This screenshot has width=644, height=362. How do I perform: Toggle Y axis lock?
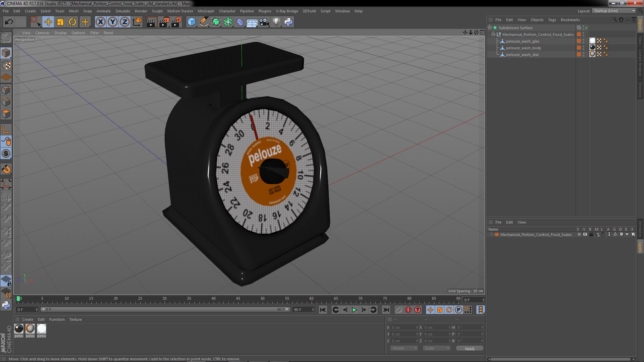point(113,22)
